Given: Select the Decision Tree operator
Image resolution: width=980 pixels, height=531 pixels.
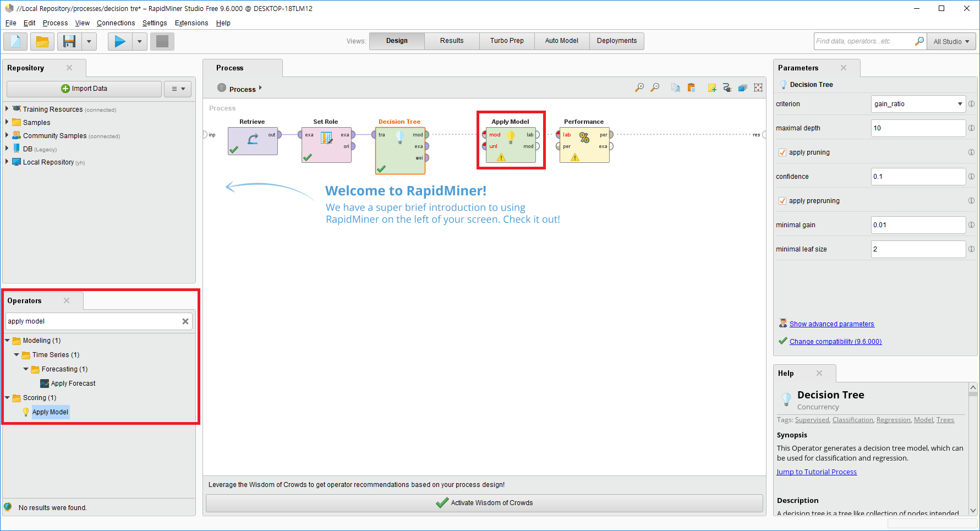Looking at the screenshot, I should (x=400, y=151).
